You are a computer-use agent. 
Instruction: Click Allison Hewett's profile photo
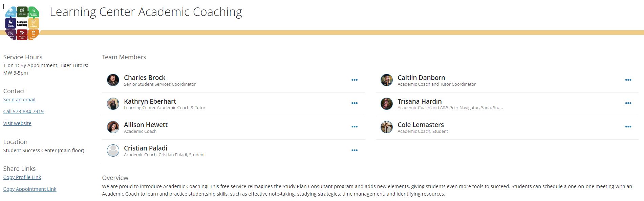(113, 127)
